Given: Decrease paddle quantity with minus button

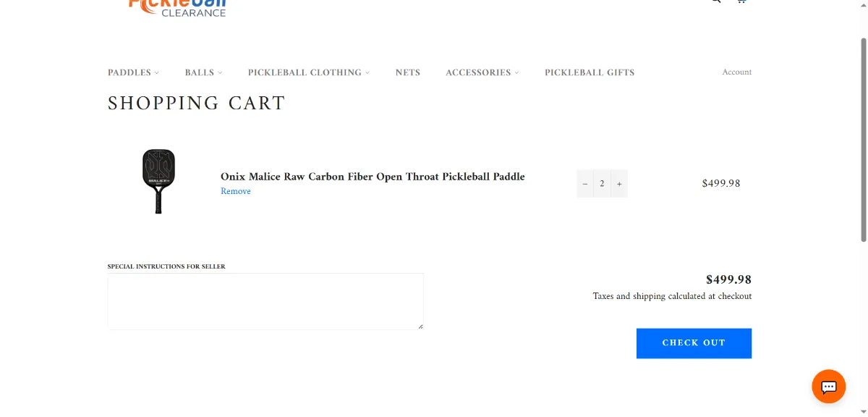Looking at the screenshot, I should (585, 184).
